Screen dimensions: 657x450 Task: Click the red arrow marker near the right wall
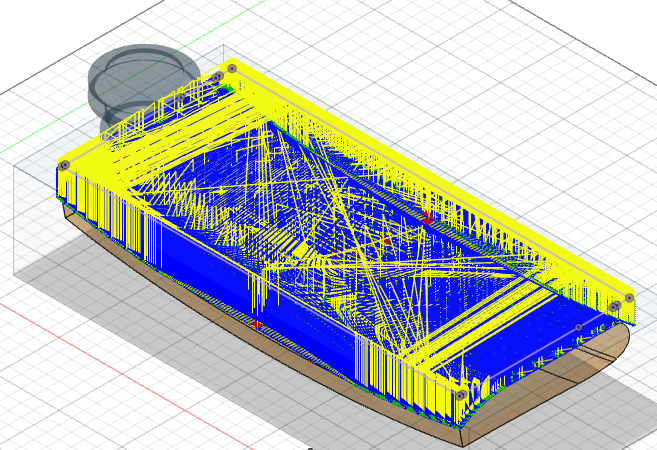pos(428,217)
